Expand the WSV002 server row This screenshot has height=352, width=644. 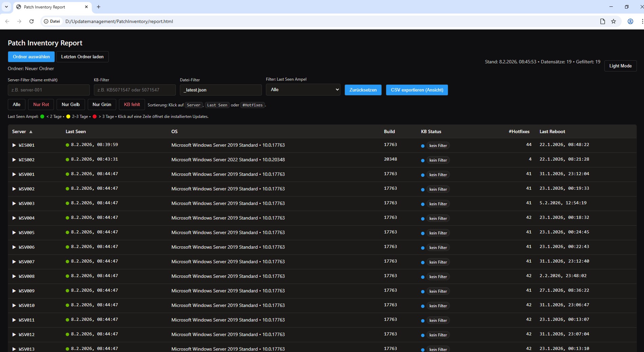[14, 189]
